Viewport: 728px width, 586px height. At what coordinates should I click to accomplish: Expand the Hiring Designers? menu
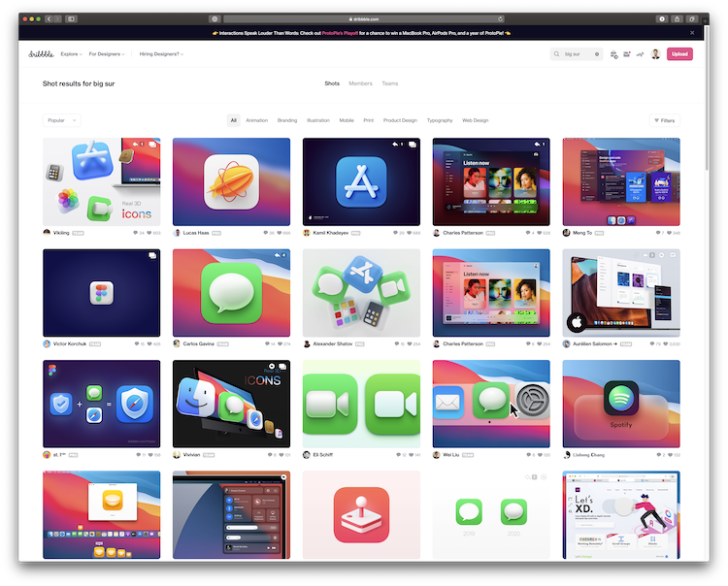tap(161, 54)
